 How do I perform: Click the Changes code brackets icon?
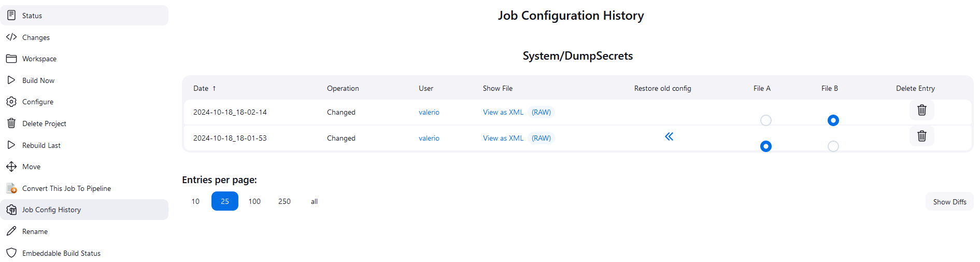pyautogui.click(x=11, y=37)
